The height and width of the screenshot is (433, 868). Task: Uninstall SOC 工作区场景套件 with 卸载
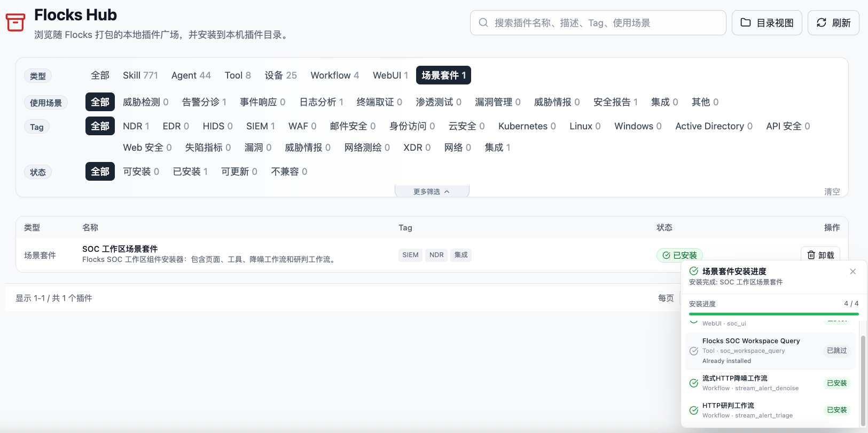pyautogui.click(x=820, y=255)
